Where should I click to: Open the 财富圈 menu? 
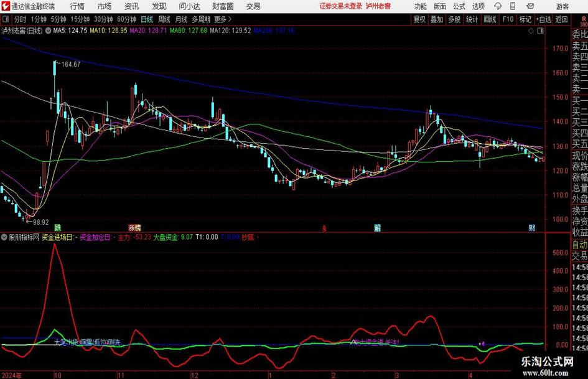(x=223, y=6)
